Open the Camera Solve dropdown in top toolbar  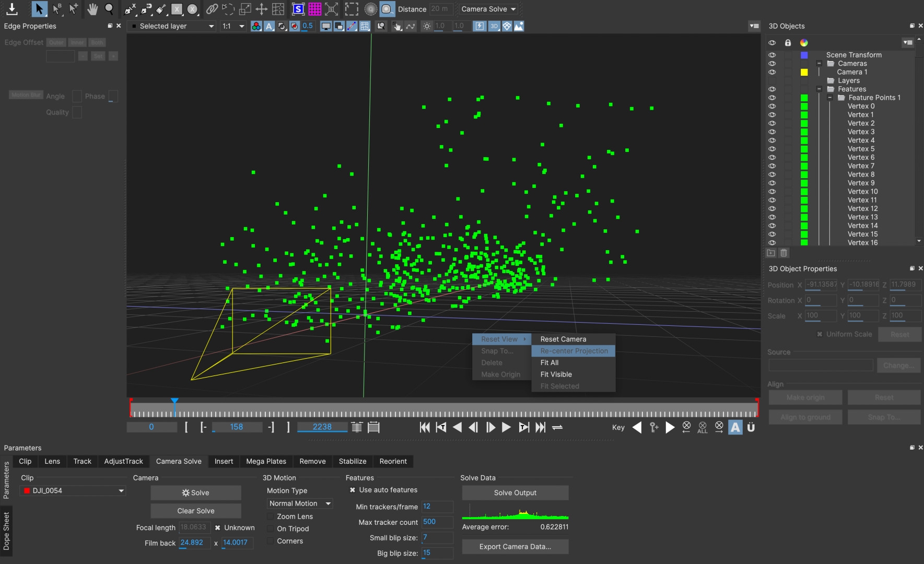point(488,9)
